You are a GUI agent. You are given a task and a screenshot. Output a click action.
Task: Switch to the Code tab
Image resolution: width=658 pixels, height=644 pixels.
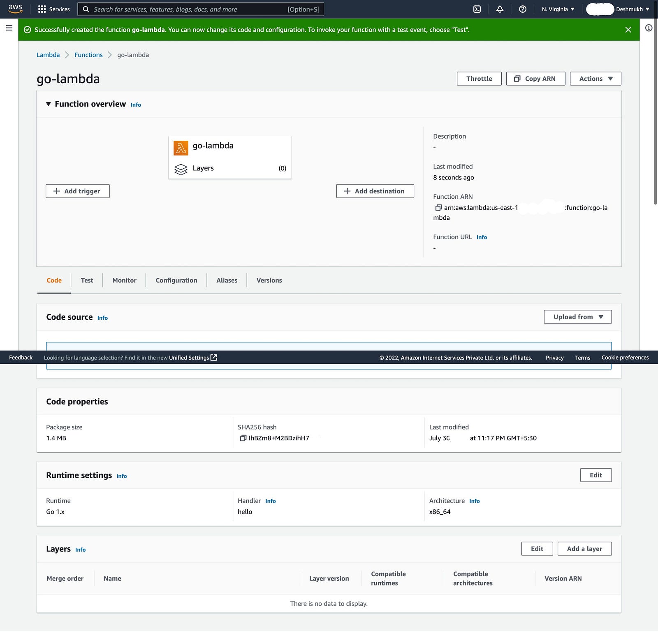[x=54, y=280]
